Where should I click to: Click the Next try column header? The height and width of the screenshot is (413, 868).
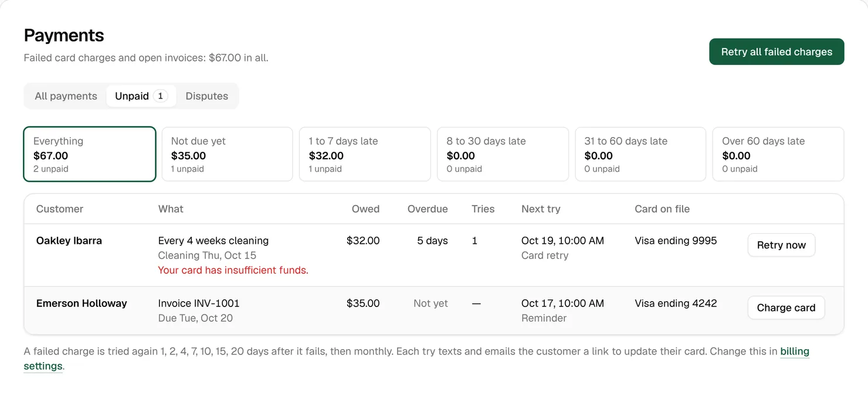click(541, 209)
